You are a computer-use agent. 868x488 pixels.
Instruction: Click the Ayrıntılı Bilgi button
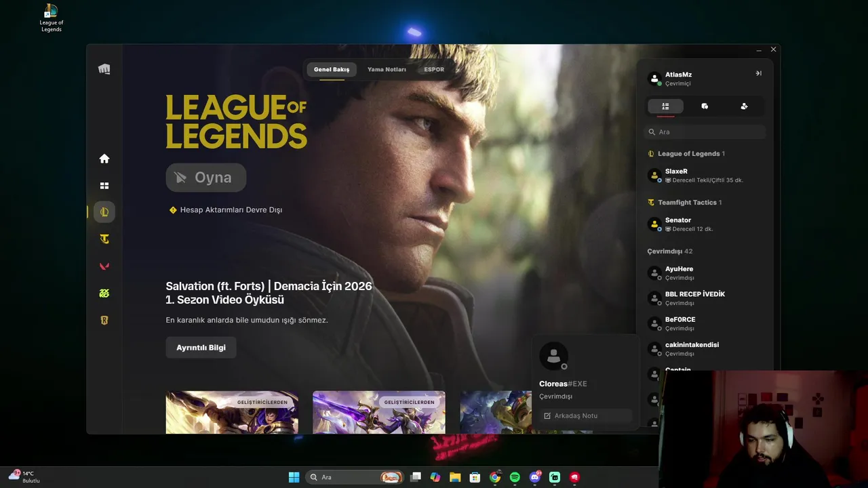coord(201,348)
